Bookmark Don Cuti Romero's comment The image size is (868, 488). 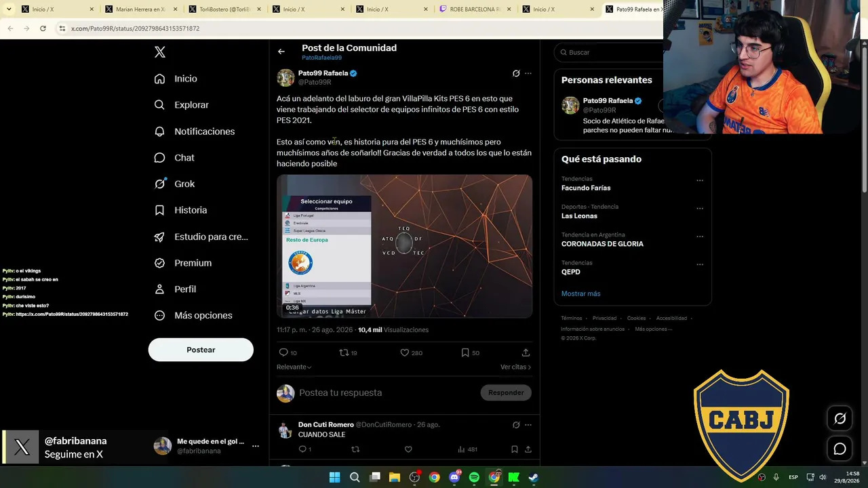point(515,449)
